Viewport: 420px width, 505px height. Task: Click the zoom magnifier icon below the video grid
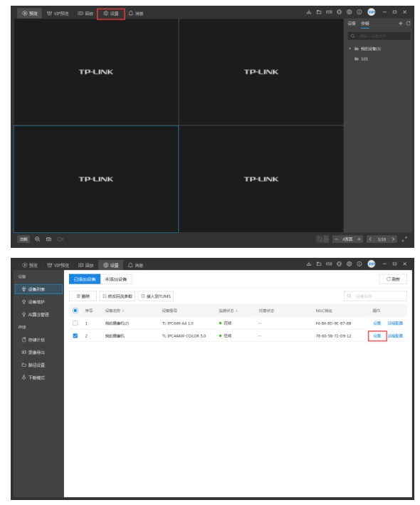point(37,239)
